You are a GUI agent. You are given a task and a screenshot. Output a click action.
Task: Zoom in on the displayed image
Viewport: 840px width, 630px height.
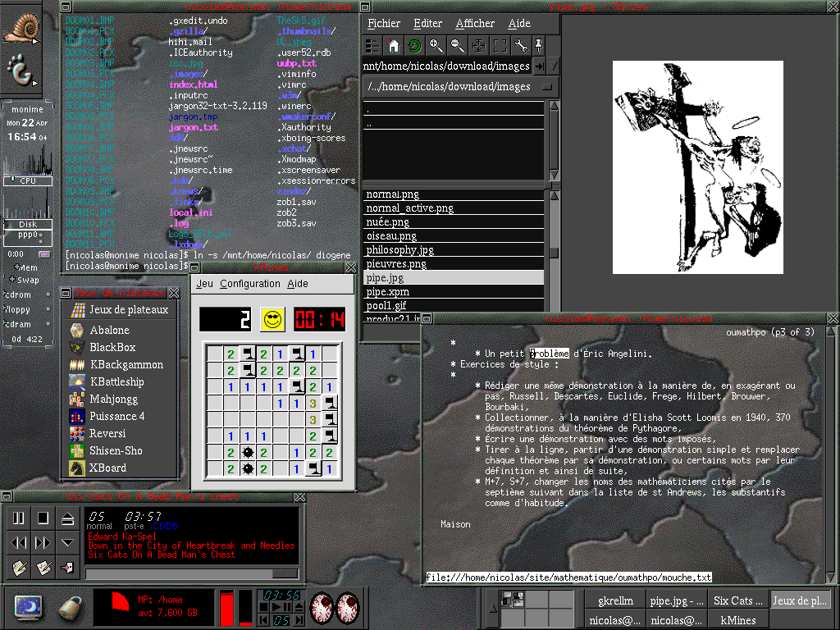(436, 46)
